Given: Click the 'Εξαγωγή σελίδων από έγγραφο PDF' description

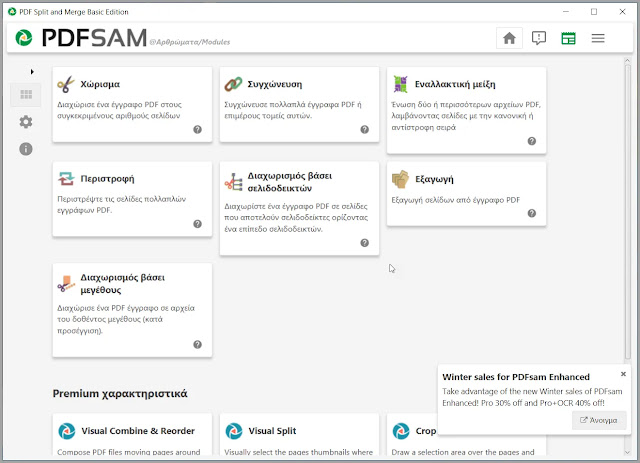Looking at the screenshot, I should coord(456,200).
